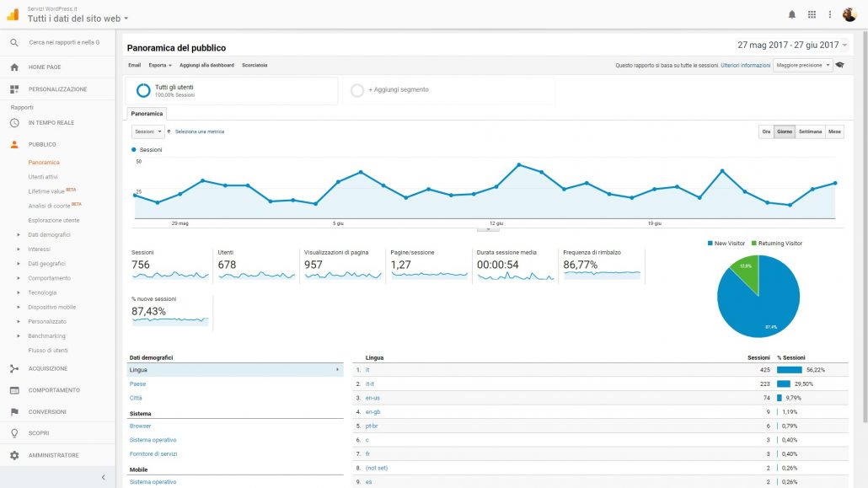Viewport: 868px width, 488px height.
Task: Click the Scopri lightbulb icon
Action: 14,433
